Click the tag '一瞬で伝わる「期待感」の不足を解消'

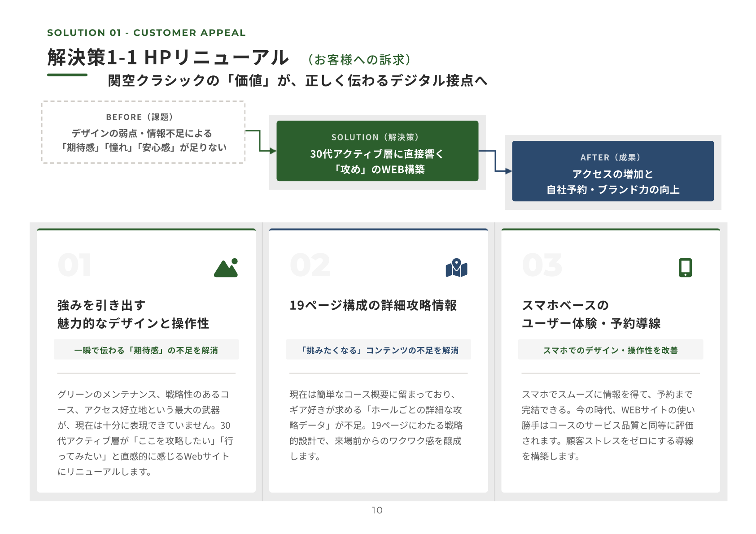coord(146,350)
